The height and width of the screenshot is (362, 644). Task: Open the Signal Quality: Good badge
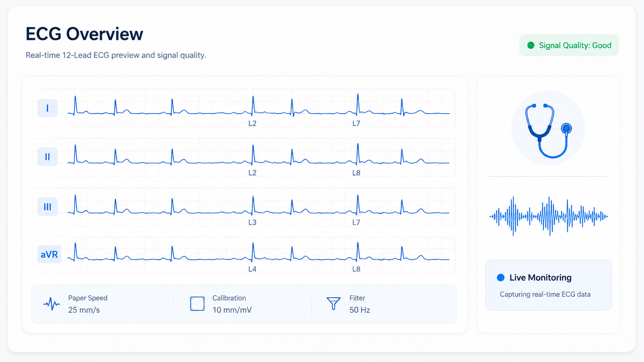point(569,45)
